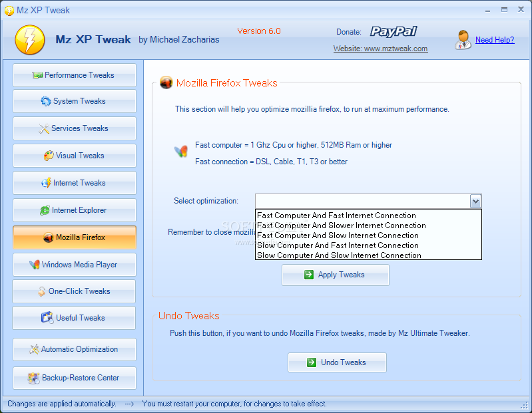Open Internet Tweaks page
Screen dimensions: 532x413
(75, 183)
